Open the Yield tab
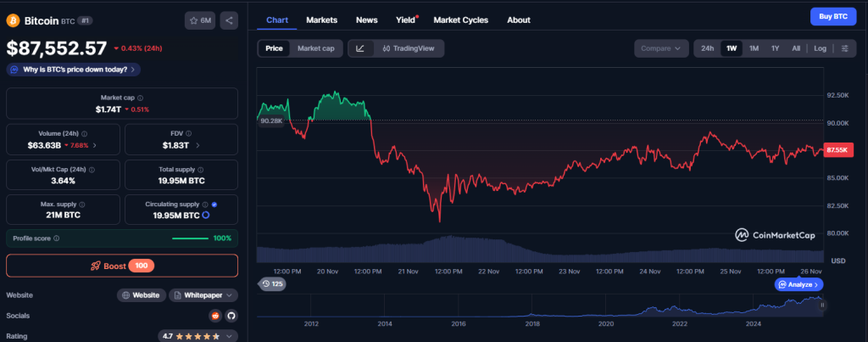The image size is (868, 342). coord(406,20)
